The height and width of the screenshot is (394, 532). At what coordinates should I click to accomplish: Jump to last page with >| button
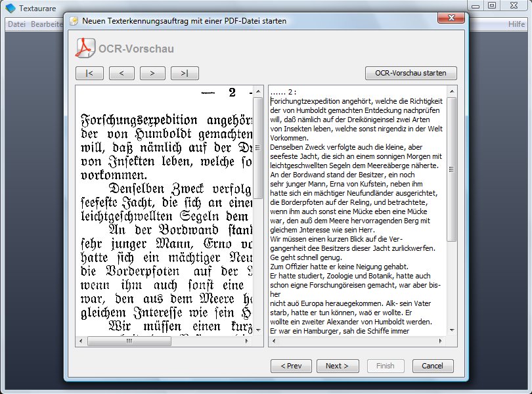(x=185, y=73)
